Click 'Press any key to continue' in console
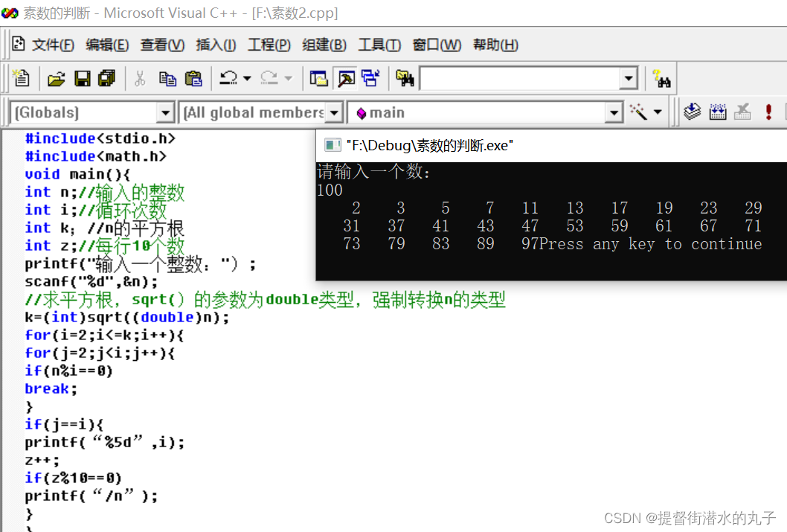Viewport: 787px width, 532px height. (x=652, y=244)
